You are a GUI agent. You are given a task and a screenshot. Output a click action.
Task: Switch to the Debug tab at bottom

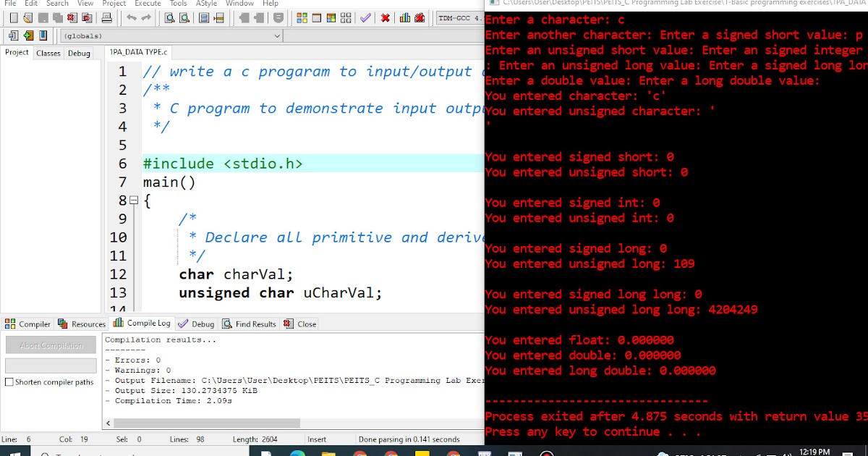196,324
